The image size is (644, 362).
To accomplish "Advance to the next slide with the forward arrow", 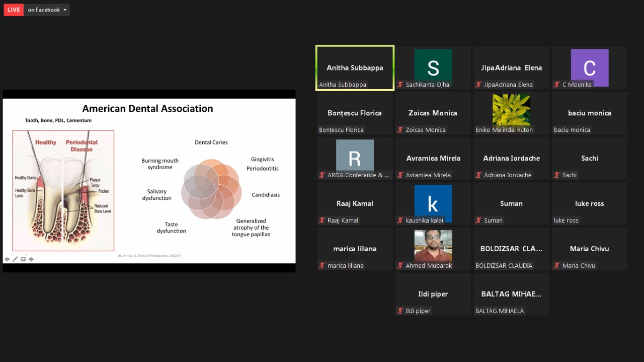I will point(31,259).
